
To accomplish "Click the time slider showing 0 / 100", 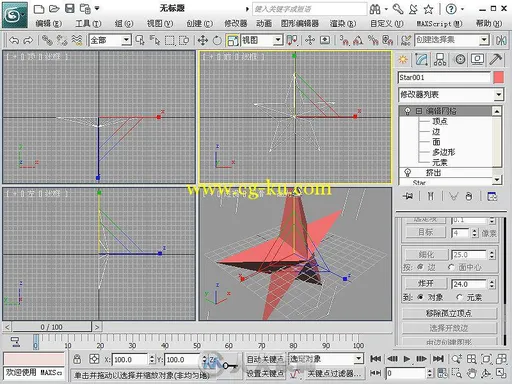I will (x=51, y=327).
